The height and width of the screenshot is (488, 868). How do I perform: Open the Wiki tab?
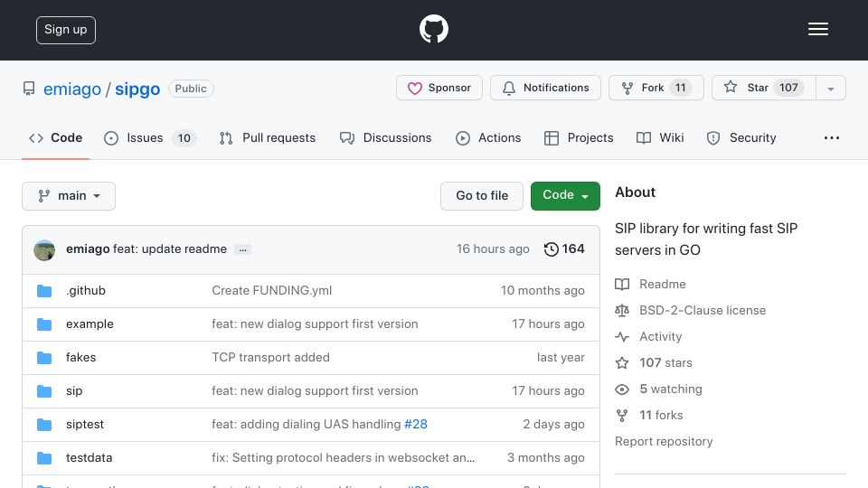click(x=660, y=137)
